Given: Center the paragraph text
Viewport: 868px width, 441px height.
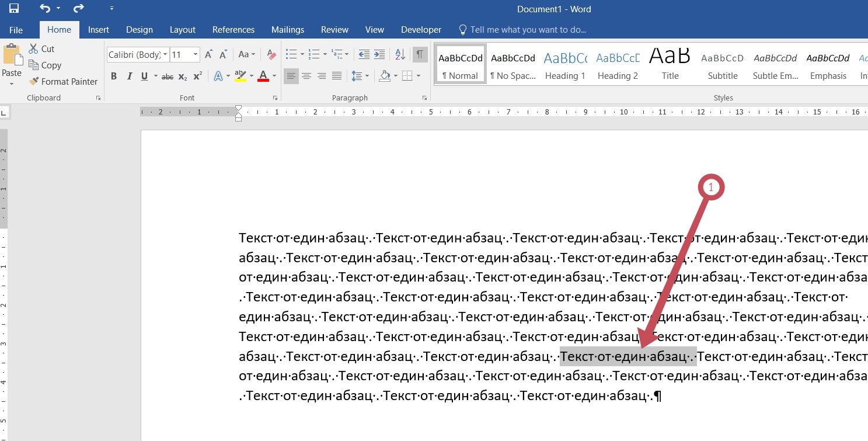Looking at the screenshot, I should (306, 76).
